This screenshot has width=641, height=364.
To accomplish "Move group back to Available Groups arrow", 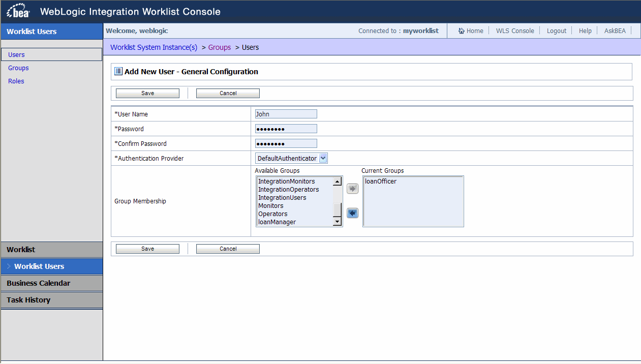I will pos(352,213).
